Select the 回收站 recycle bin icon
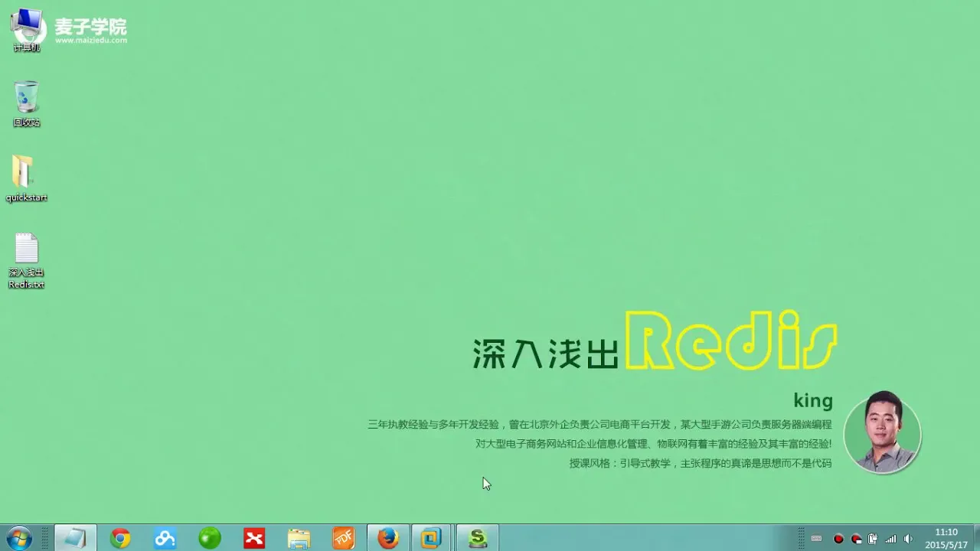This screenshot has height=551, width=980. [27, 104]
